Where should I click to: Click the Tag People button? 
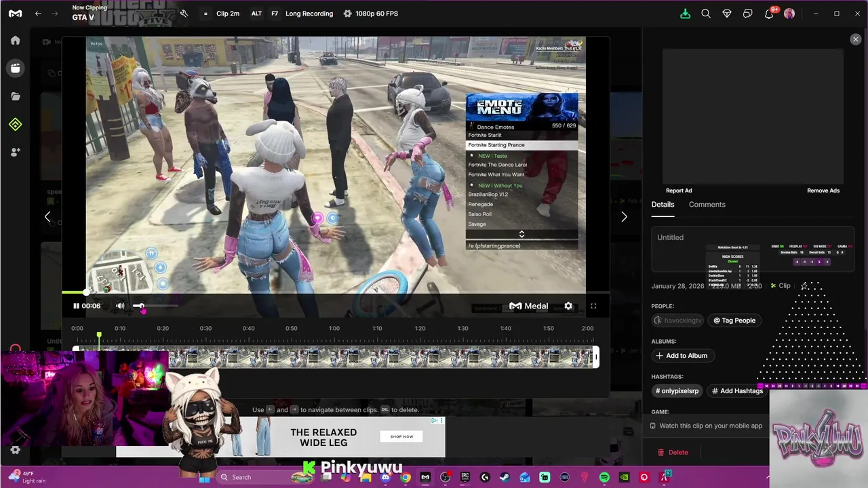(x=734, y=321)
